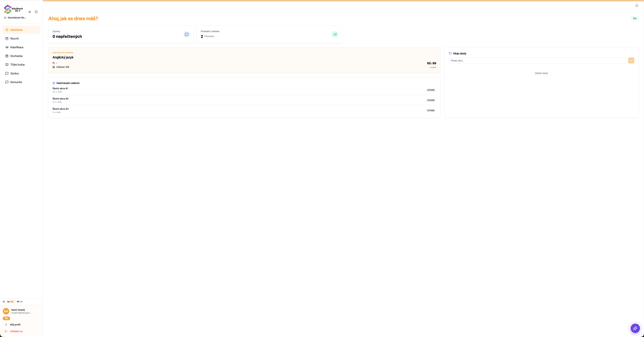This screenshot has width=644, height=337.
Task: Open Nástěnka in the sidebar
Action: [21, 30]
